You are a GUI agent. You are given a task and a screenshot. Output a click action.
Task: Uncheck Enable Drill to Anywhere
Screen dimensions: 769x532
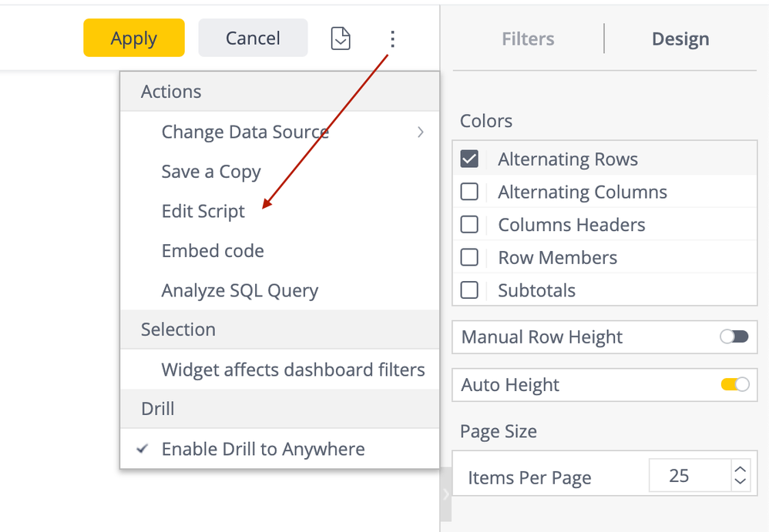pos(263,450)
